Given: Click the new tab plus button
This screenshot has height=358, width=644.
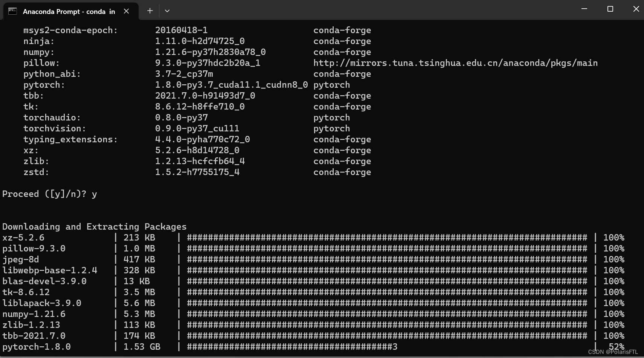Looking at the screenshot, I should tap(150, 11).
